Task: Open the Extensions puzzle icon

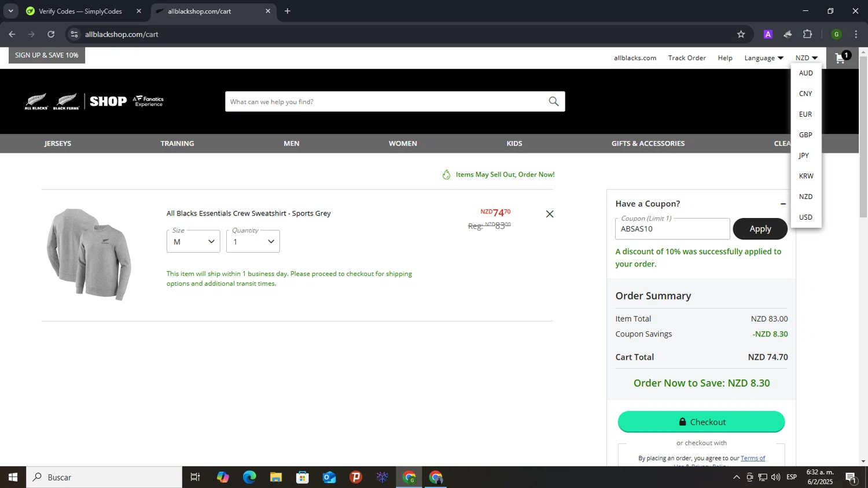Action: coord(808,34)
